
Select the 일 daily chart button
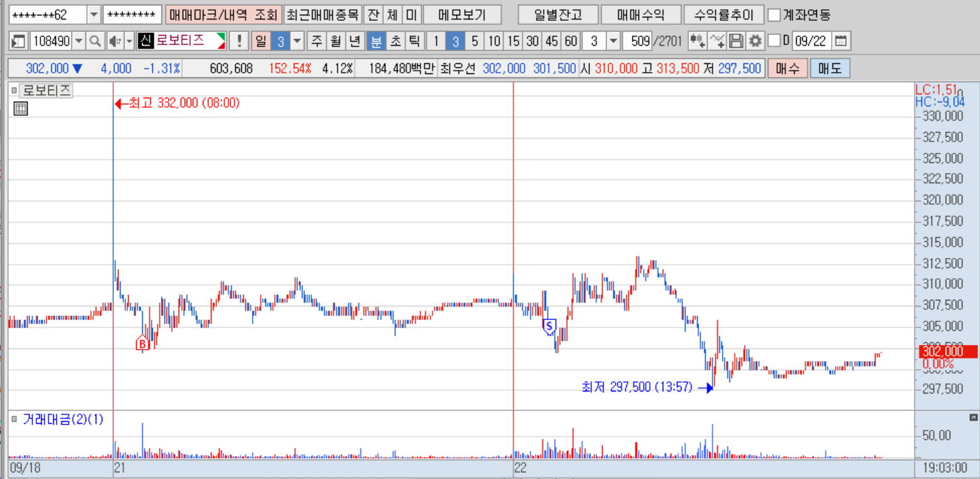click(x=261, y=41)
